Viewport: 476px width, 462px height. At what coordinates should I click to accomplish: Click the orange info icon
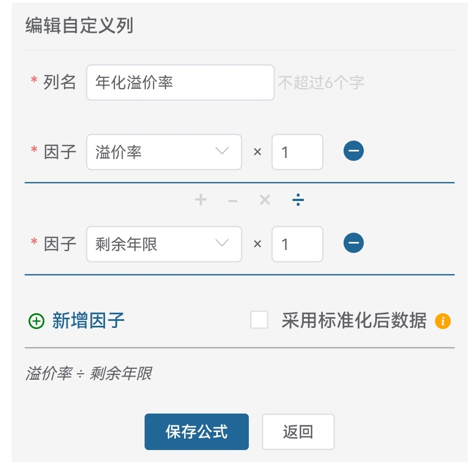[443, 321]
